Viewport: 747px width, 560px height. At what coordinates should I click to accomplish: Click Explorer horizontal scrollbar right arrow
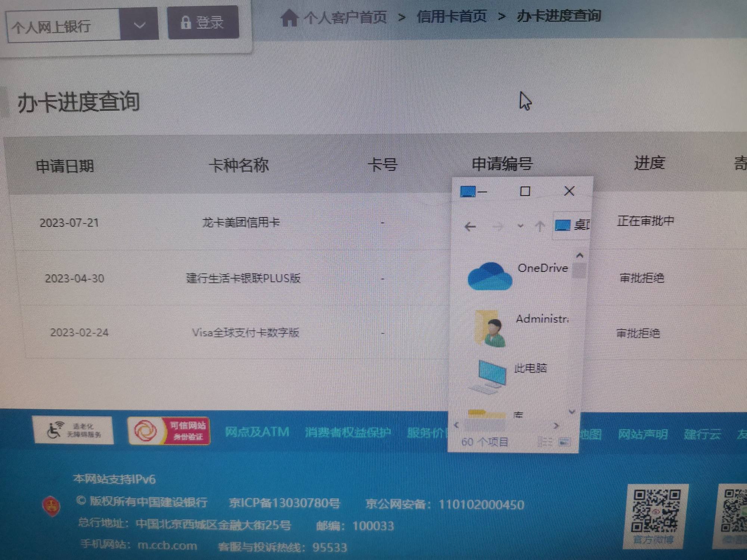pos(556,426)
